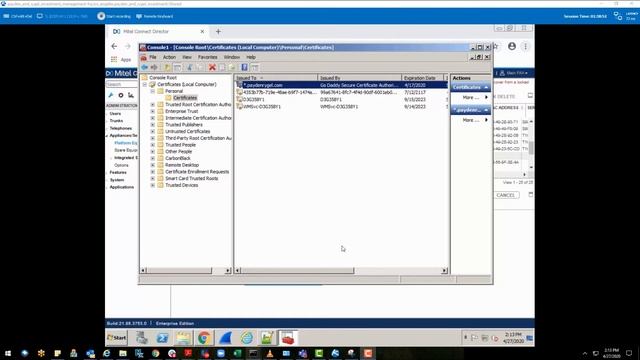Click Start recording in session toolbar

(114, 16)
